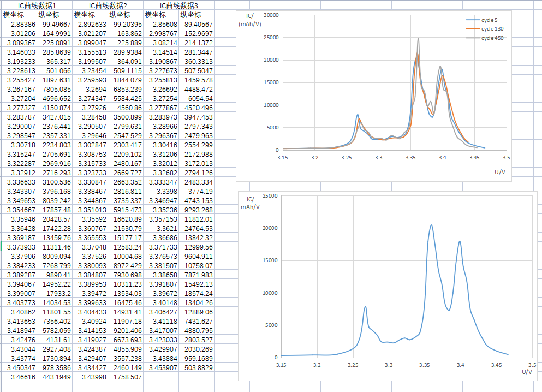Screen dimensions: 542x392
Task: Select the IC曲线数据3 header cell
Action: coord(179,5)
